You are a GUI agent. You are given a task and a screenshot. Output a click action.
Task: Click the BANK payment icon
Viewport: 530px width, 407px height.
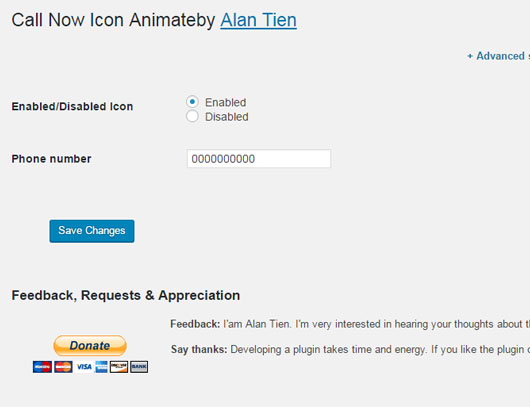(139, 367)
